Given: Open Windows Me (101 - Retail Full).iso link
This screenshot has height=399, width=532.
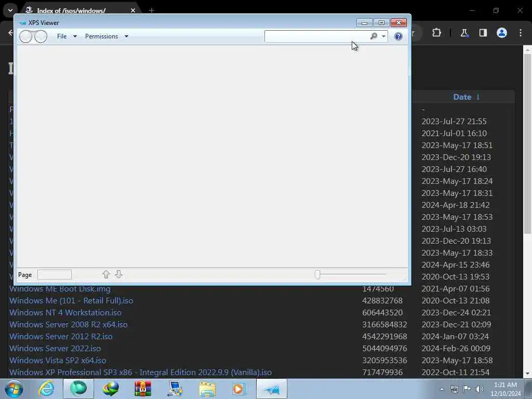Looking at the screenshot, I should coord(71,301).
